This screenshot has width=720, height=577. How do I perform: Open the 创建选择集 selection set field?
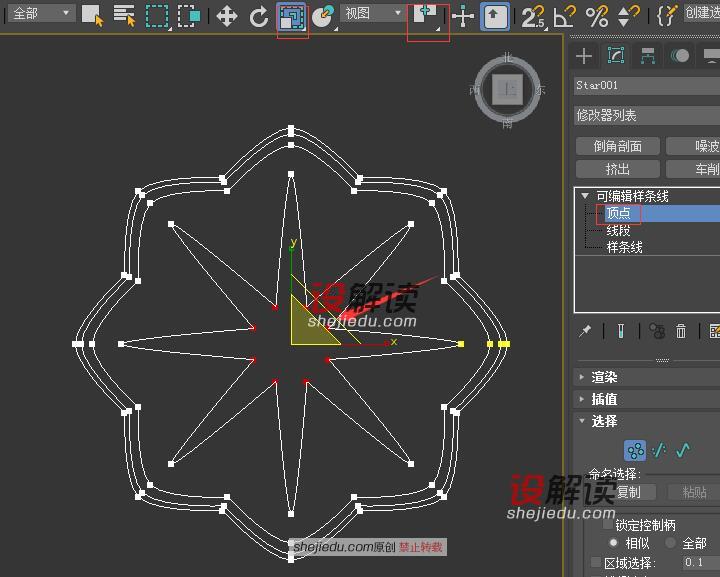coord(702,13)
